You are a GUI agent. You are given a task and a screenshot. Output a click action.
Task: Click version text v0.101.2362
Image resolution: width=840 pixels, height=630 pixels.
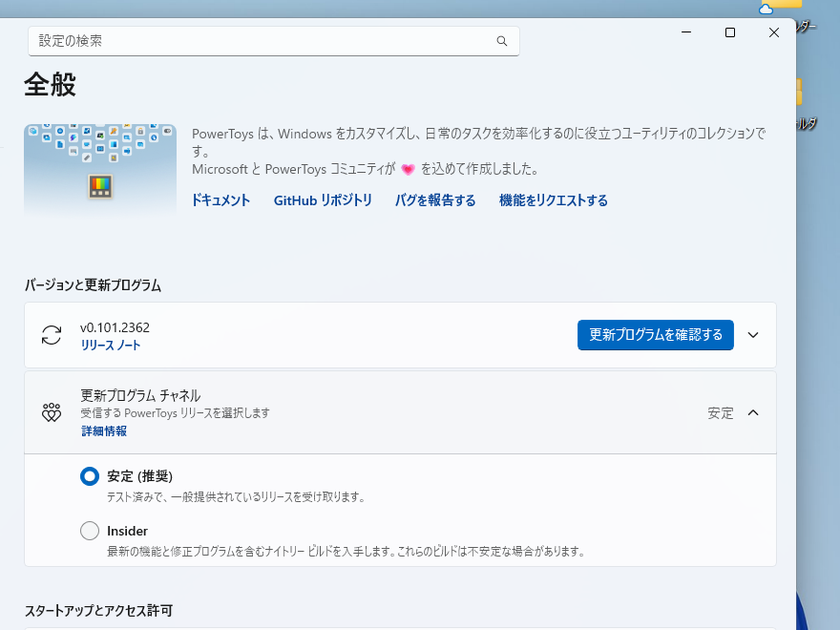point(115,327)
